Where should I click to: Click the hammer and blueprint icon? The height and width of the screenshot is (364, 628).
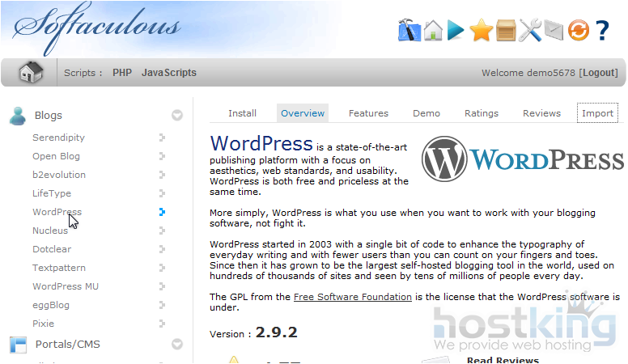click(409, 31)
